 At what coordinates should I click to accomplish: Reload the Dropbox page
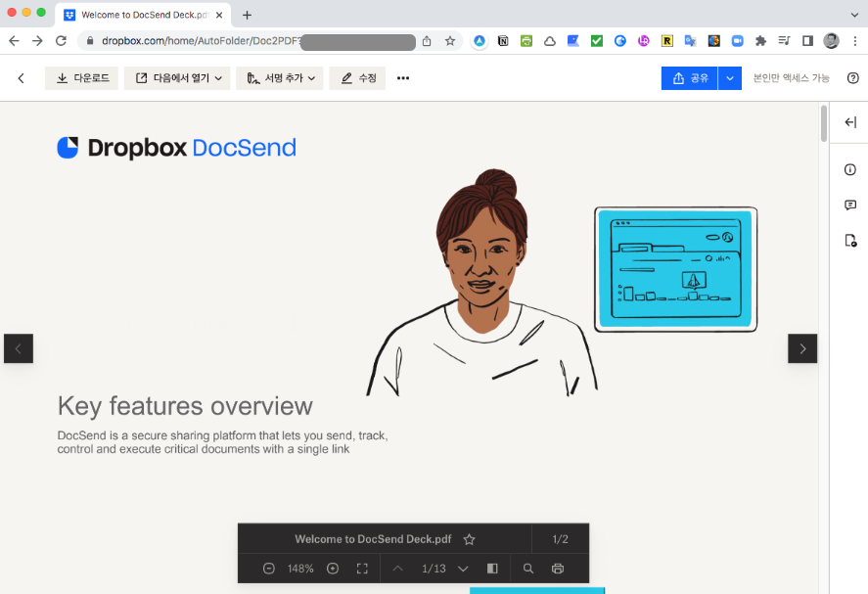61,40
